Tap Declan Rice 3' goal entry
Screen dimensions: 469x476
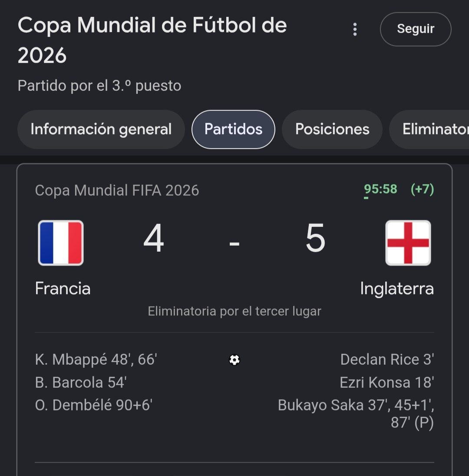[387, 360]
